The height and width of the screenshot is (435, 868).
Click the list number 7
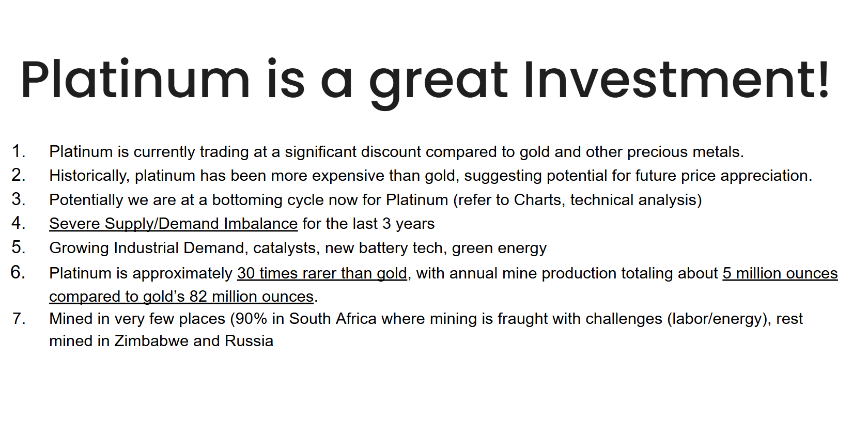[x=19, y=318]
